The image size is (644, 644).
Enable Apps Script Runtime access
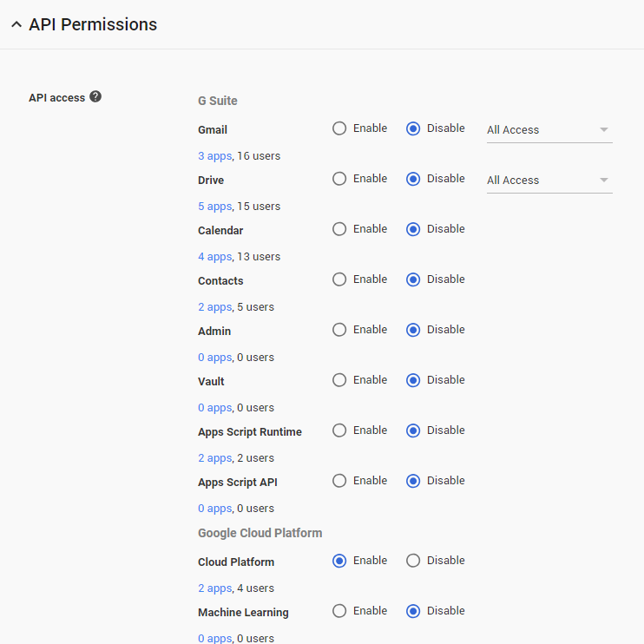339,430
